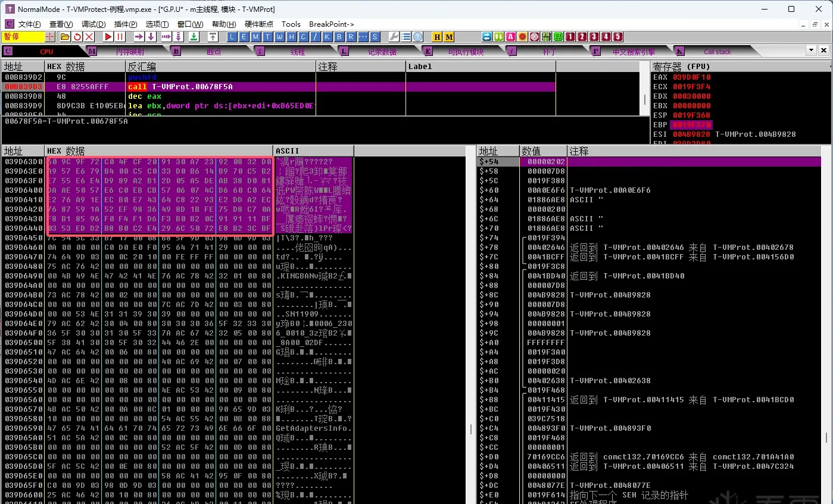The width and height of the screenshot is (833, 504).
Task: Open Executable modules with the E button
Action: [244, 37]
